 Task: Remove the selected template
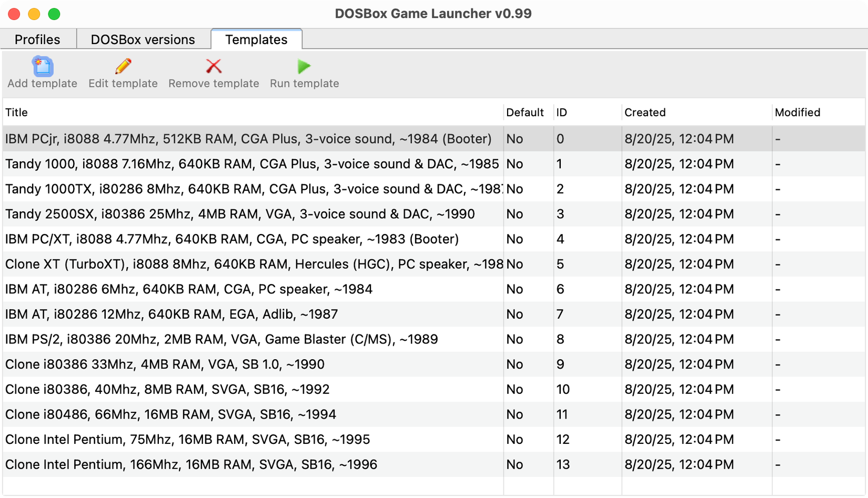(x=213, y=73)
